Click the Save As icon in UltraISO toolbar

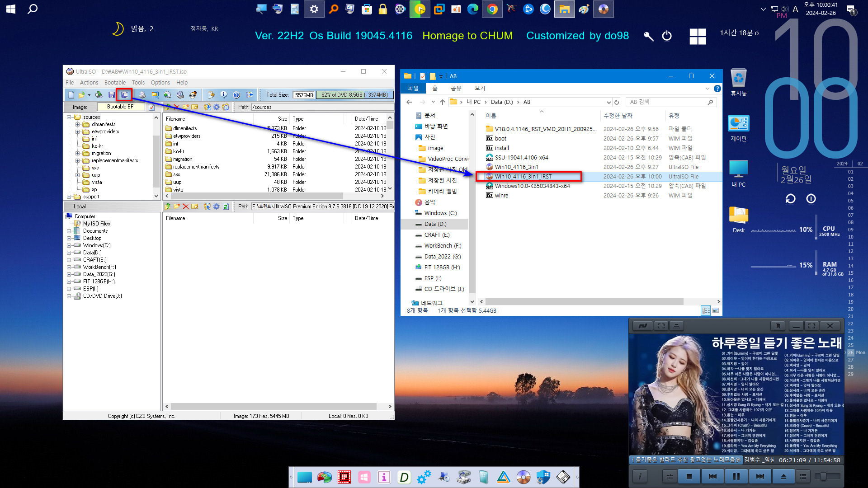(124, 95)
